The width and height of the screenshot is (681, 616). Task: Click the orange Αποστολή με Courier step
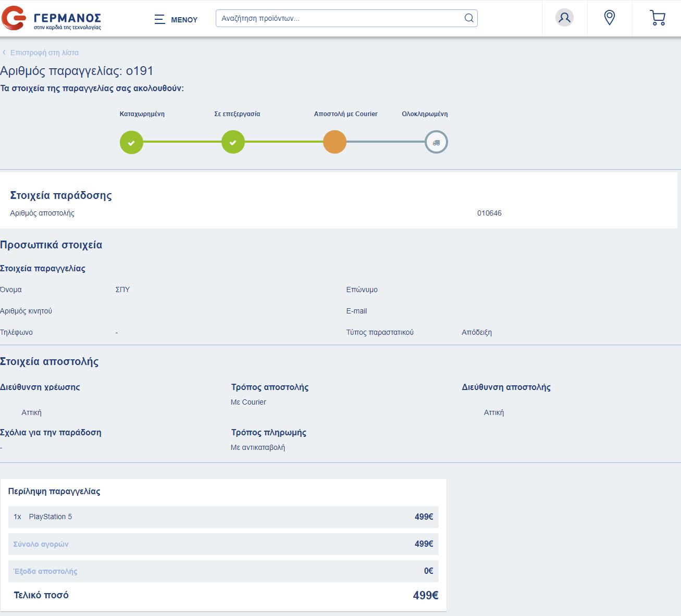coord(335,142)
